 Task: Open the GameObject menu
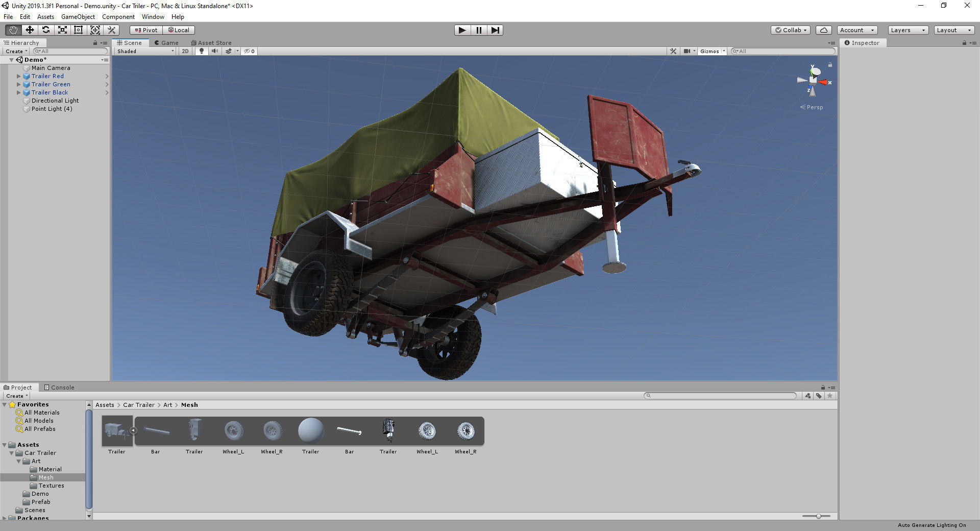[78, 17]
